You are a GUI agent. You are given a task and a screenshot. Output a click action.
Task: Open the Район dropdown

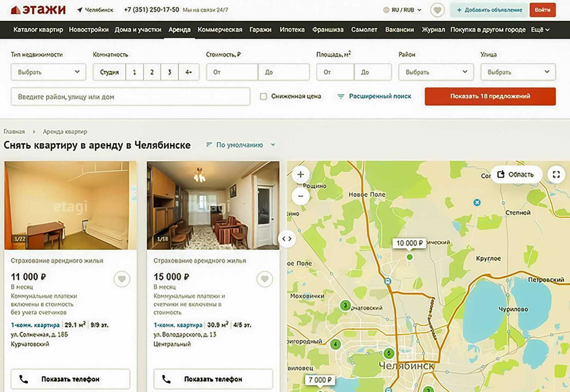click(436, 72)
